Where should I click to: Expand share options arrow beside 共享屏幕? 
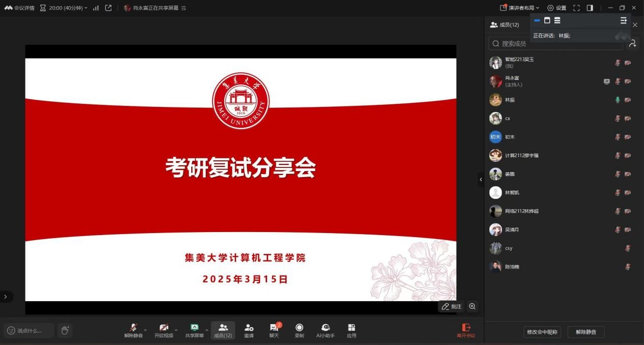[x=207, y=330]
